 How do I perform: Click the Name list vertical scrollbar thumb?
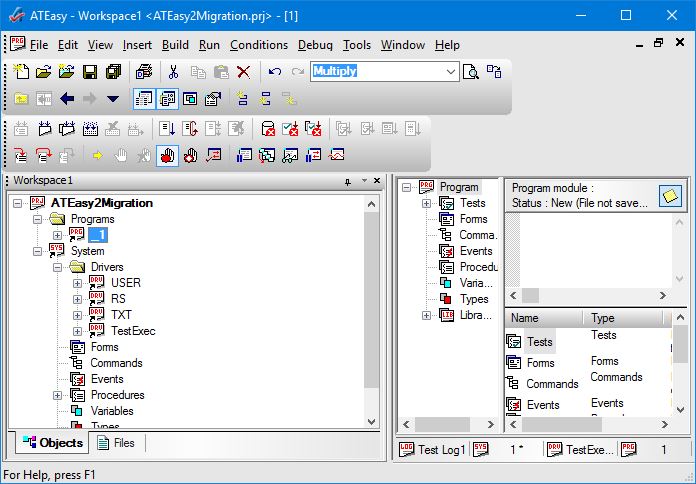pos(680,344)
